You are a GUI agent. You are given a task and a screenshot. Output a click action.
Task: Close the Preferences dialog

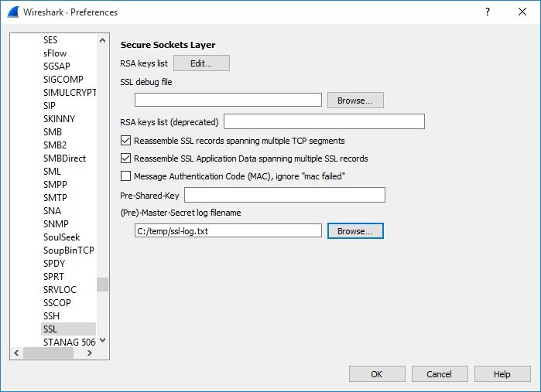[x=522, y=12]
